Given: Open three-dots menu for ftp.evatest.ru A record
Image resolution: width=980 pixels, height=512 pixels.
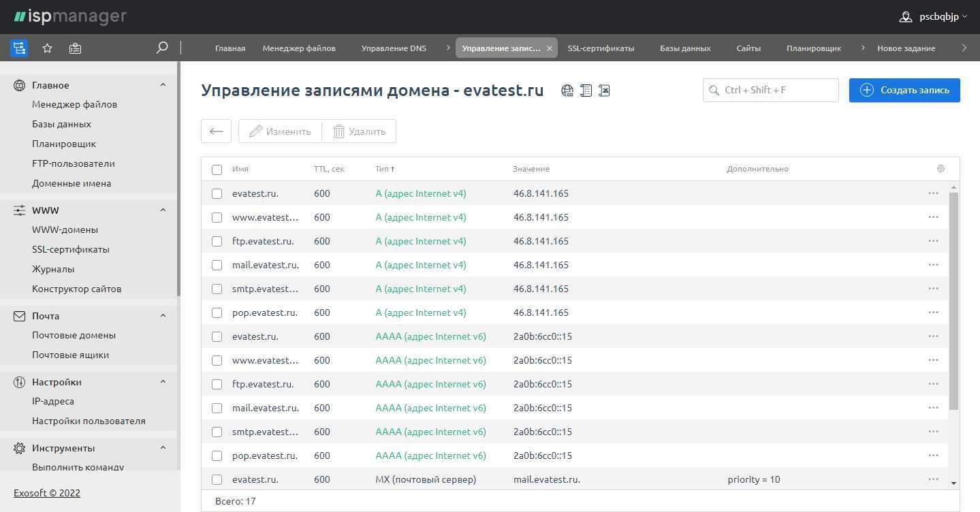Looking at the screenshot, I should 933,241.
